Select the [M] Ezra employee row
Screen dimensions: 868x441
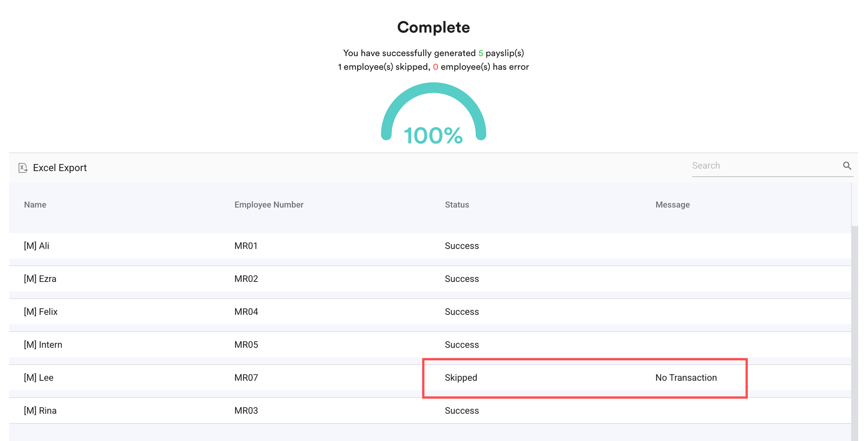(40, 279)
